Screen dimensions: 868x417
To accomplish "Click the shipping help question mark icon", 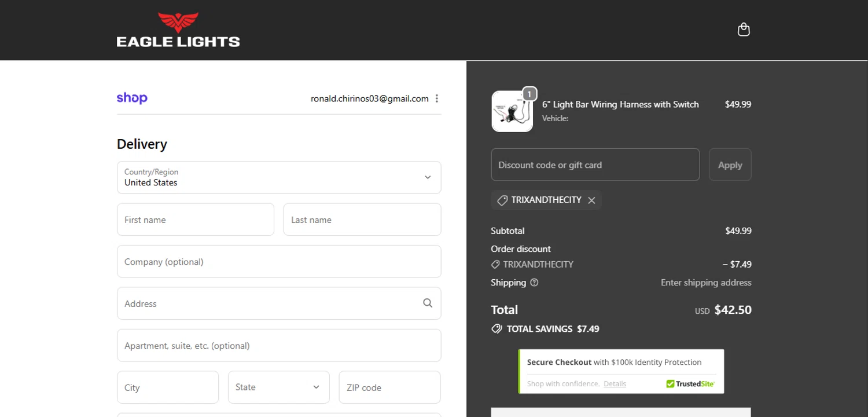I will (534, 283).
